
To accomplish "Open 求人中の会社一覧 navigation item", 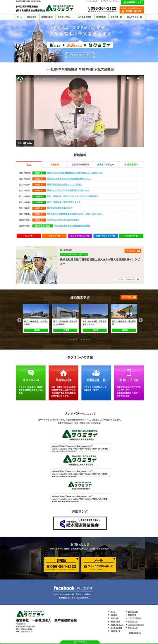I will [x=134, y=17].
